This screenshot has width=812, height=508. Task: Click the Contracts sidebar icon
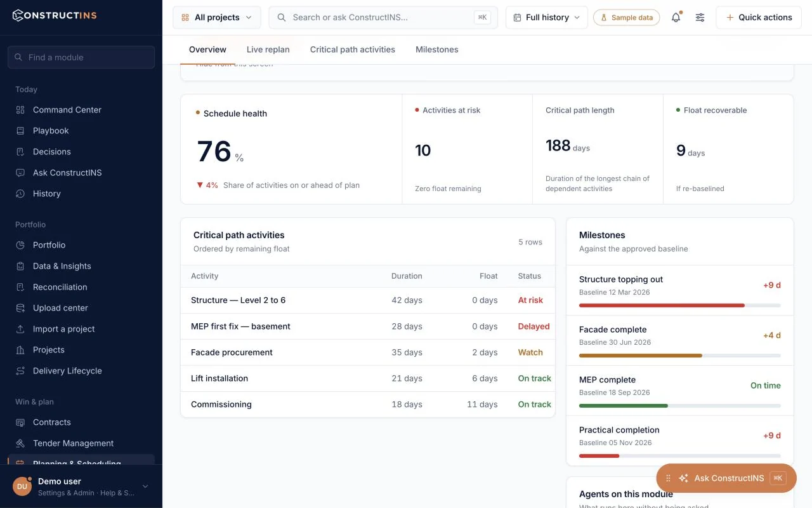point(20,422)
